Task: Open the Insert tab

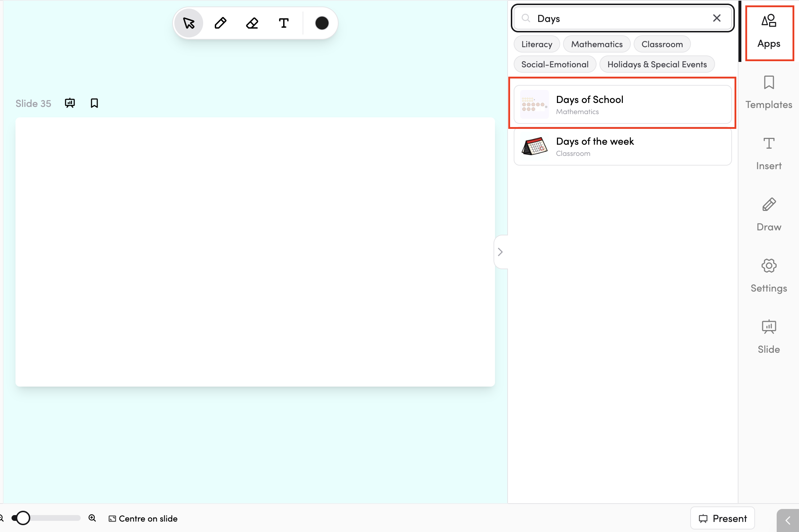Action: (x=769, y=154)
